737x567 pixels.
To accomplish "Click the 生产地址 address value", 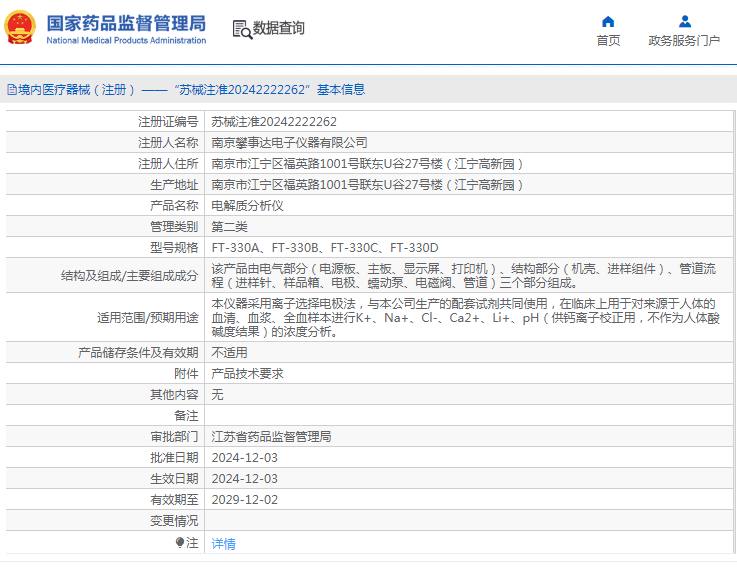I will point(367,185).
